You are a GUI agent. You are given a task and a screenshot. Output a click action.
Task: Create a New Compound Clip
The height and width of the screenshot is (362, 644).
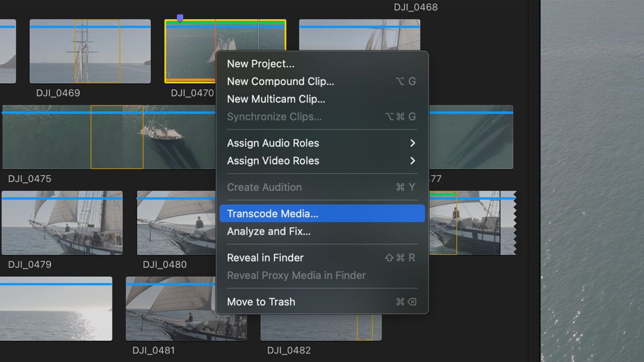tap(280, 81)
